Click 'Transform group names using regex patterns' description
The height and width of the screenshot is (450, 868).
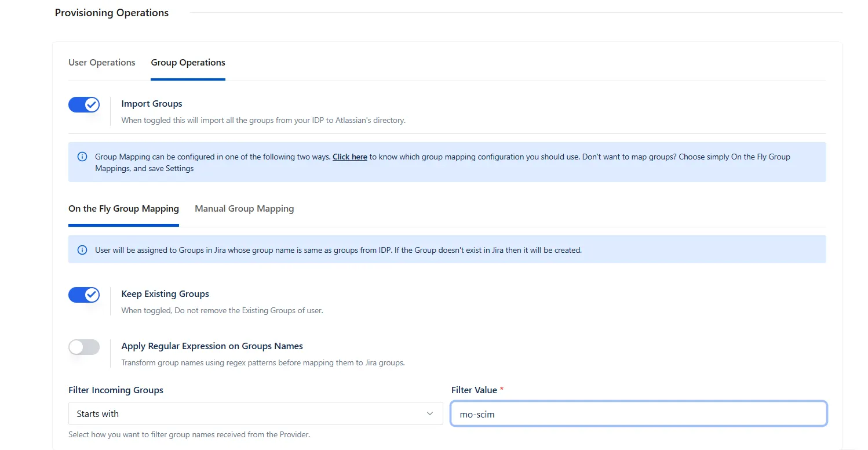coord(262,363)
